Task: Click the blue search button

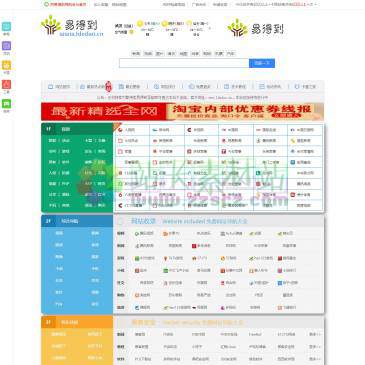Action: coord(262,63)
